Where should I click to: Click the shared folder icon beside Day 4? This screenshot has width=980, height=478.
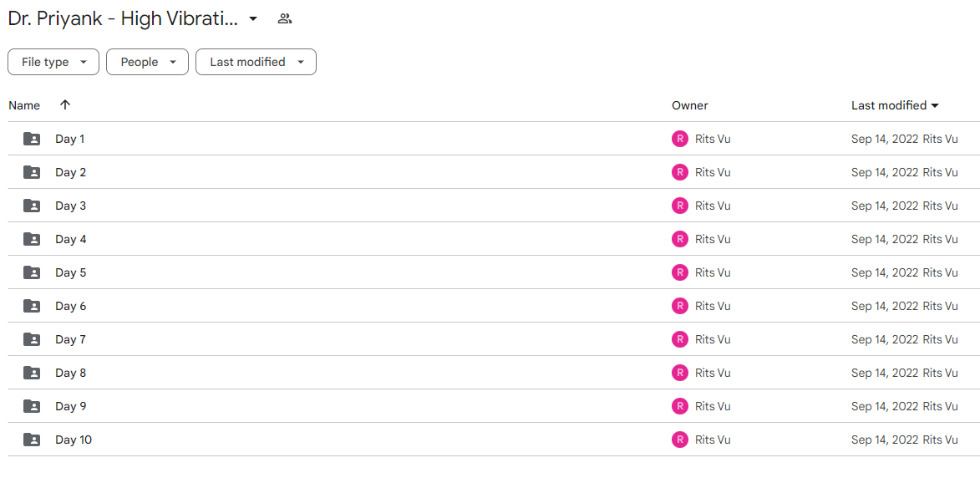[32, 239]
